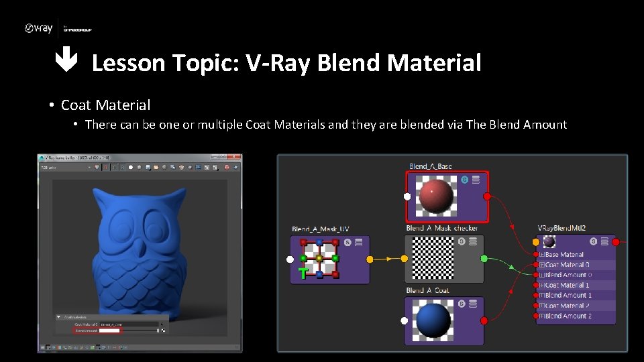This screenshot has height=362, width=644.
Task: Toggle solo icon on Blend_A_Mask_checker node
Action: (x=462, y=241)
